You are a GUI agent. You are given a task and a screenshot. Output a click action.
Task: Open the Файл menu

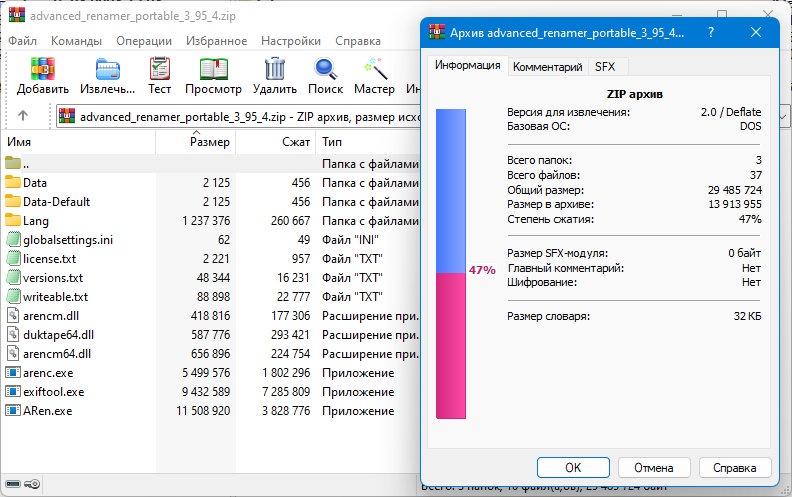pos(23,41)
